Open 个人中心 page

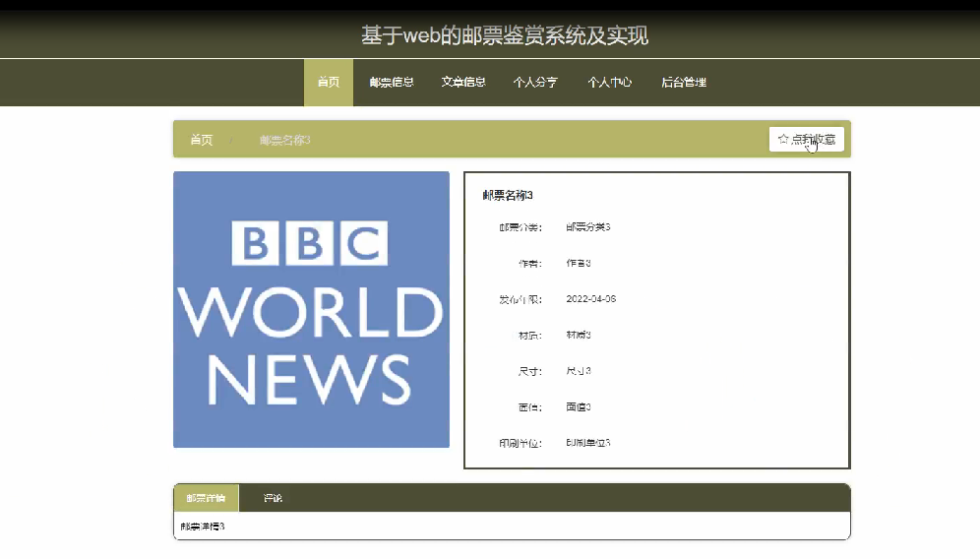[x=609, y=83]
